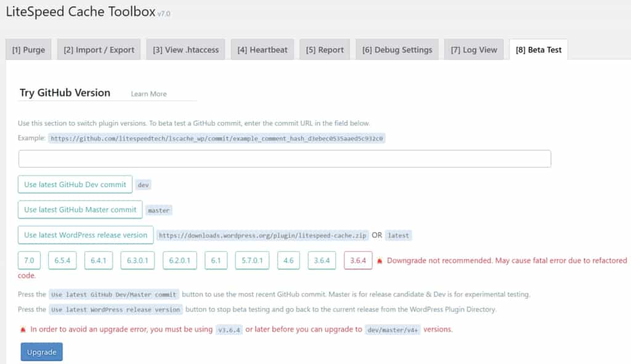
Task: Click the red 3.6.4 downgrade version button
Action: pos(358,260)
